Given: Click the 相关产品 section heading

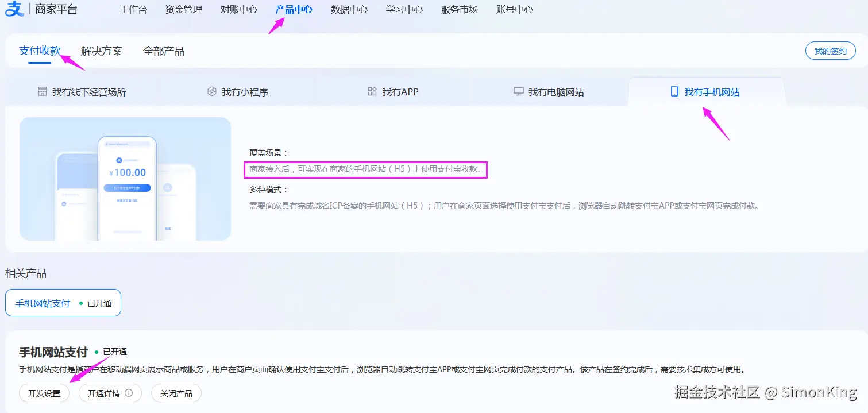Looking at the screenshot, I should 26,273.
